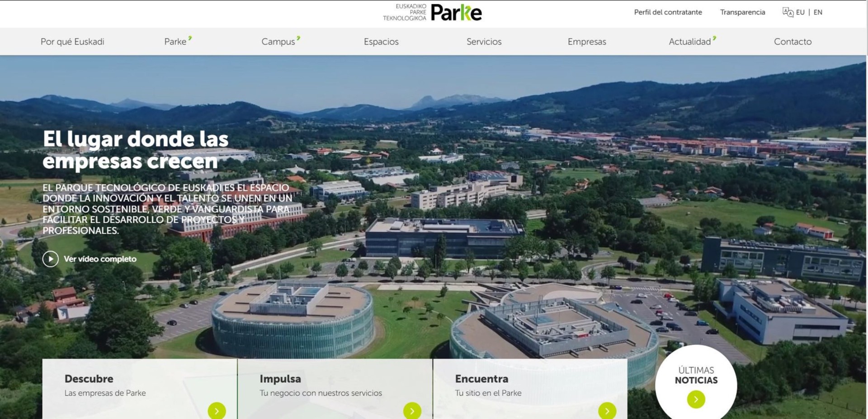Click the language translation icon

(788, 12)
